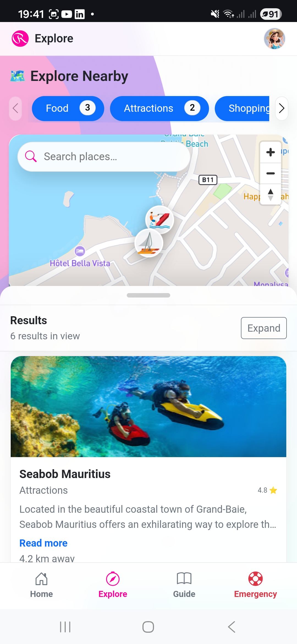Show previous categories with left chevron

pyautogui.click(x=15, y=108)
